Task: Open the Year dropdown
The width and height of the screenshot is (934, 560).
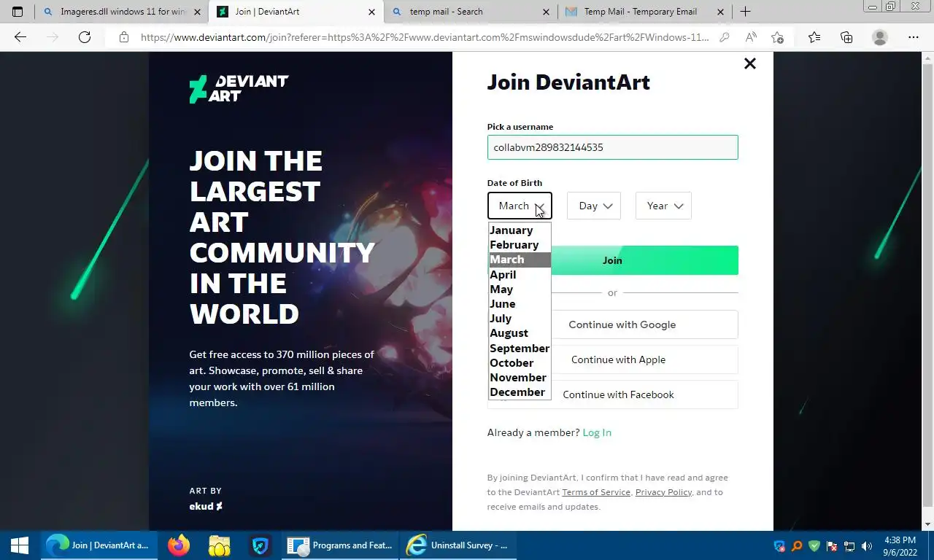Action: 663,206
